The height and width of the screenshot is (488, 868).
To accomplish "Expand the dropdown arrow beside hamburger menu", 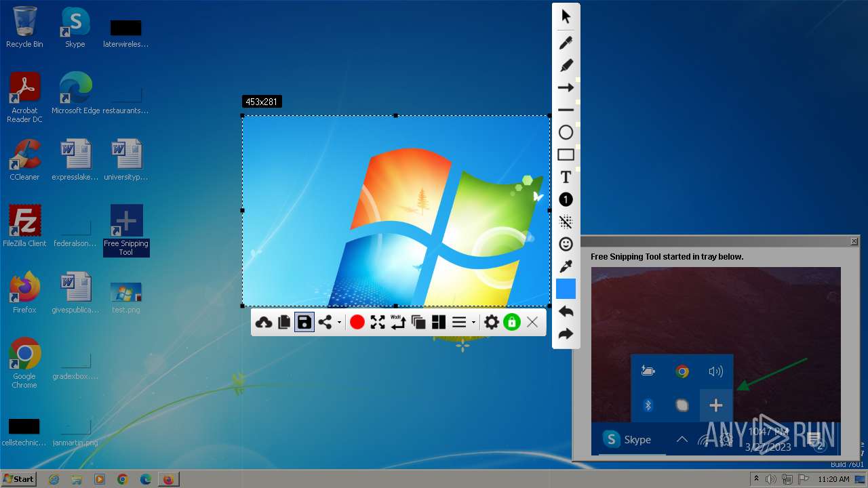I will 473,323.
